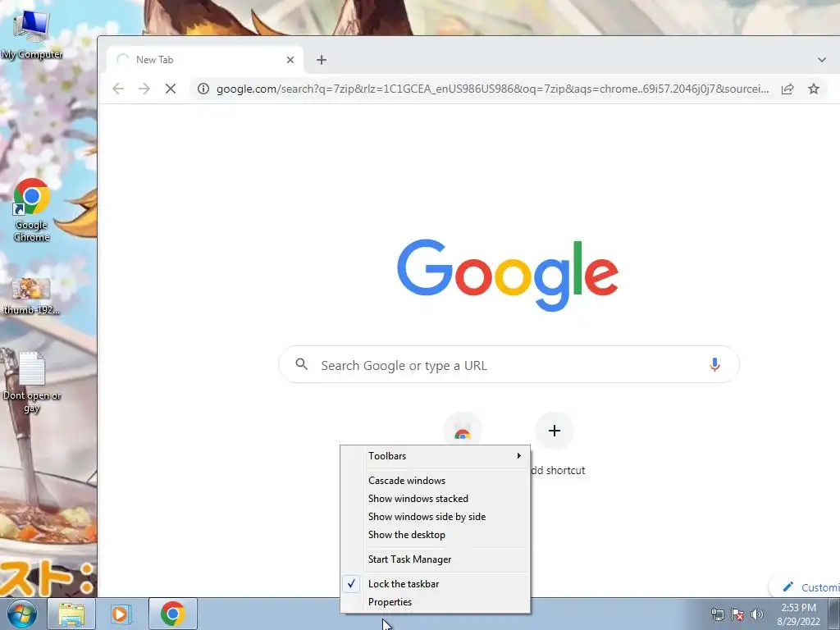Click the Chrome back arrow
840x630 pixels.
tap(118, 89)
